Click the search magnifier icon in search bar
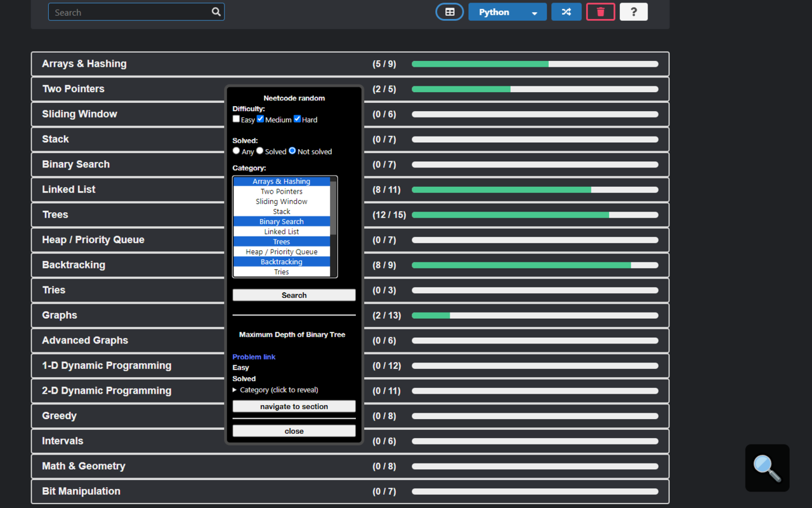812x508 pixels. 216,12
